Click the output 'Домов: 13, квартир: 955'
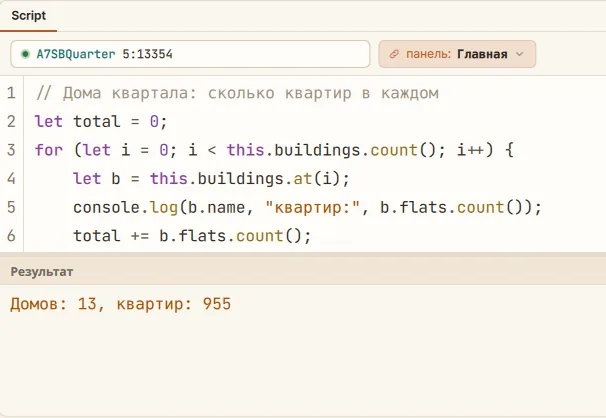The width and height of the screenshot is (606, 418). 121,304
